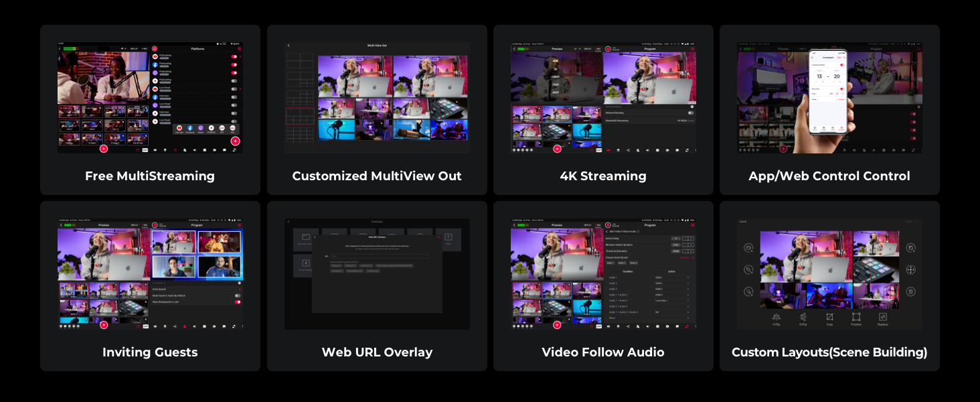Click the YouTube icon in the platform picker

pyautogui.click(x=179, y=127)
